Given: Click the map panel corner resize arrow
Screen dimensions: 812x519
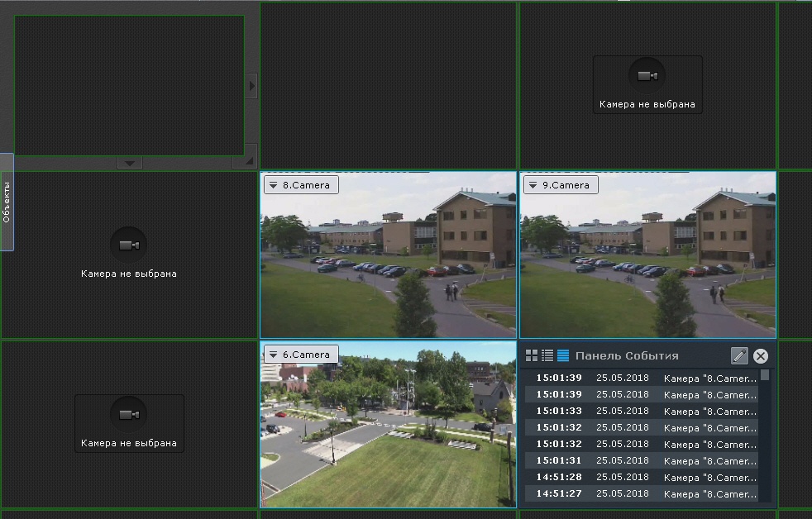Looking at the screenshot, I should tap(250, 160).
